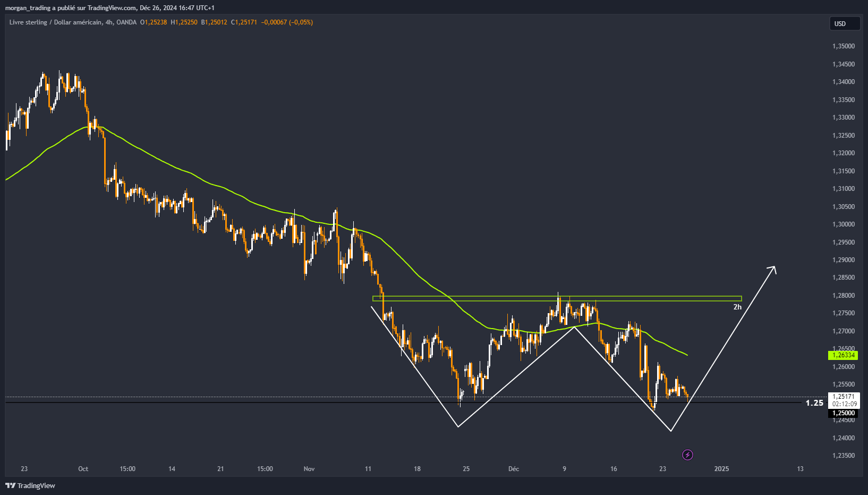Click the '23' date label at far left axis
The width and height of the screenshot is (868, 495).
point(24,469)
